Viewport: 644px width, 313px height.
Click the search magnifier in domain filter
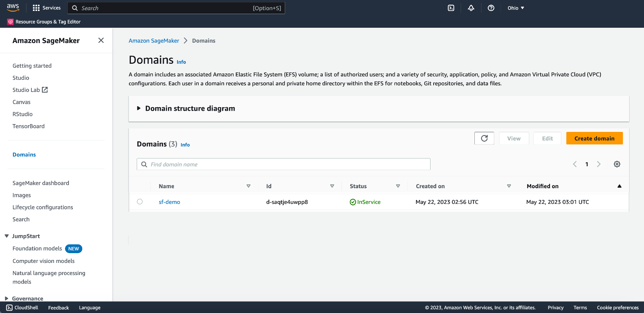(144, 164)
